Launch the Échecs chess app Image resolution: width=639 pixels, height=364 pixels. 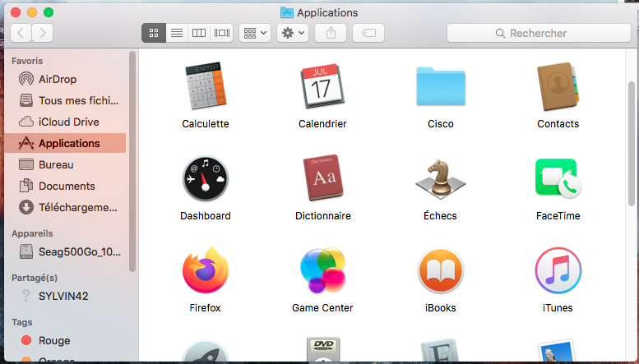[441, 179]
